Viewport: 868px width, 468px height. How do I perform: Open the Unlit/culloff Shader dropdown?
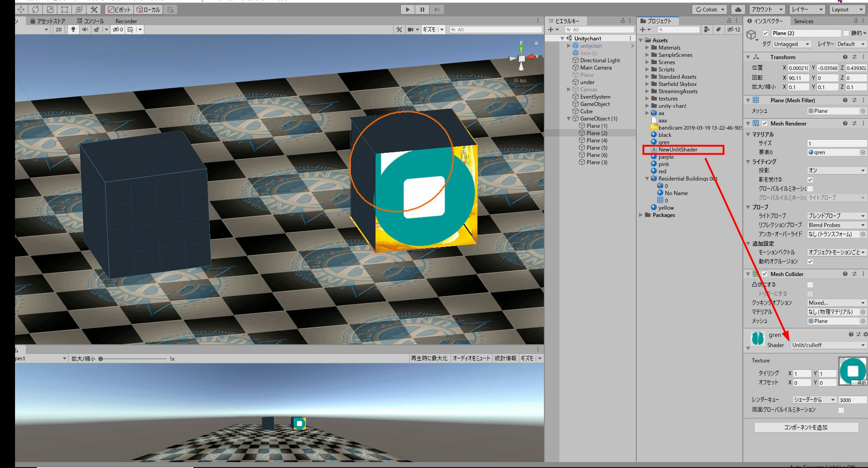828,345
